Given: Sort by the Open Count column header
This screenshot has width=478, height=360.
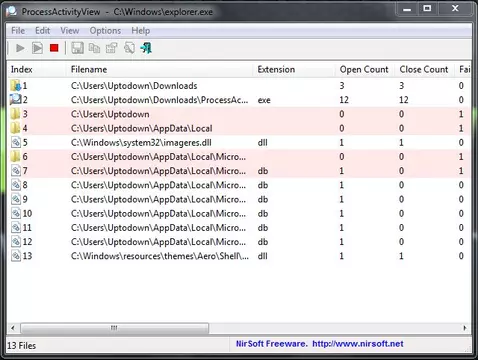Looking at the screenshot, I should point(364,69).
